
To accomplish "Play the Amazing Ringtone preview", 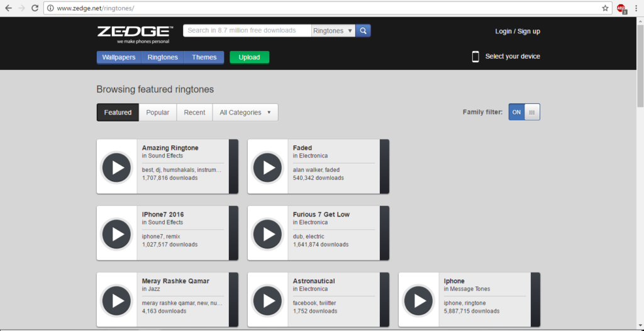I will pos(116,167).
